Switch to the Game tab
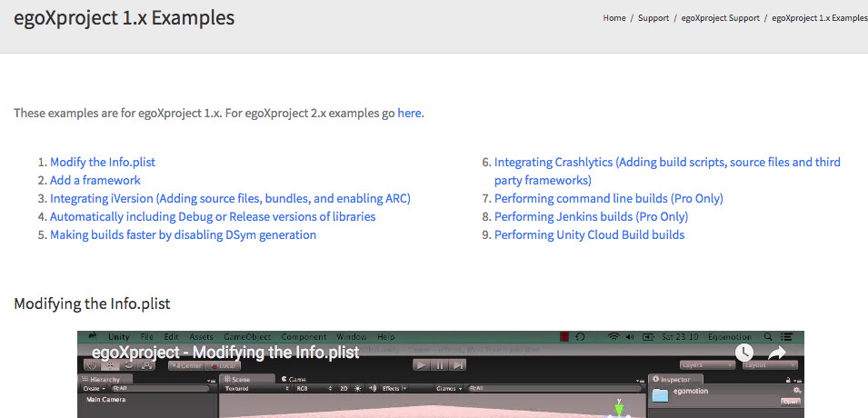 click(294, 379)
